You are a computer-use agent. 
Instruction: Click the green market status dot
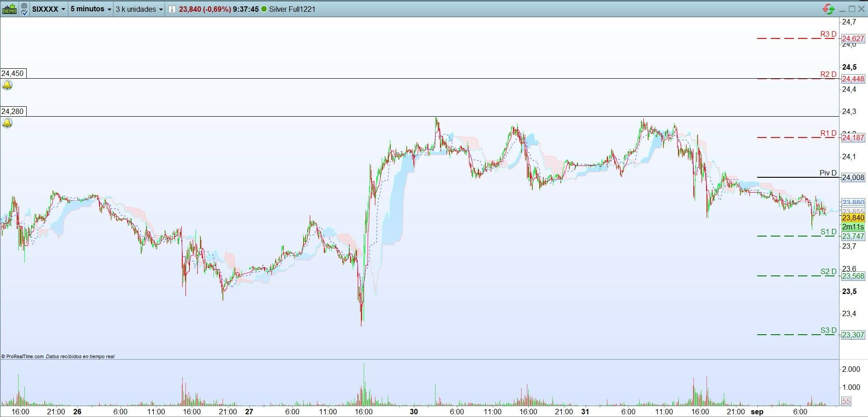tap(264, 9)
